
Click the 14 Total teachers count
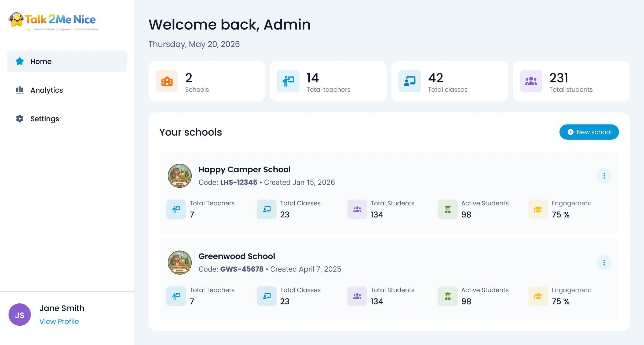313,78
